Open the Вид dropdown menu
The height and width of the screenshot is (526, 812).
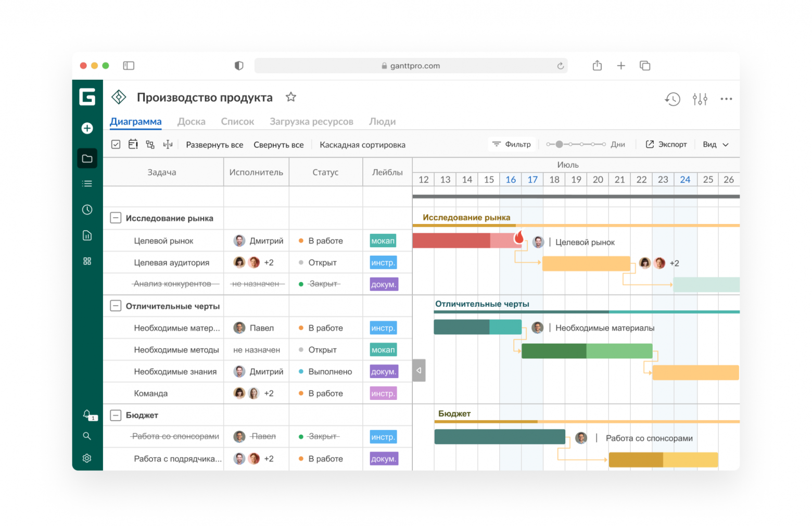click(716, 144)
